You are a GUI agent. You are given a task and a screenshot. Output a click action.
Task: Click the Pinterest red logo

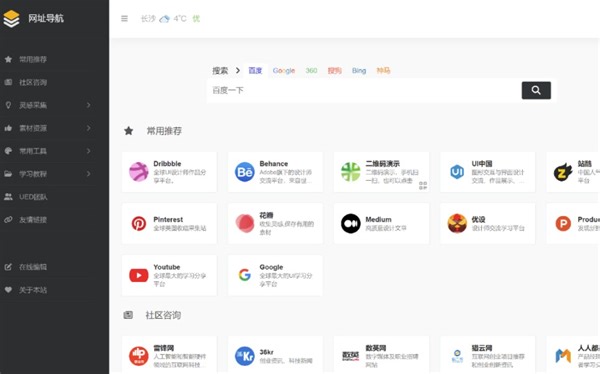point(139,223)
